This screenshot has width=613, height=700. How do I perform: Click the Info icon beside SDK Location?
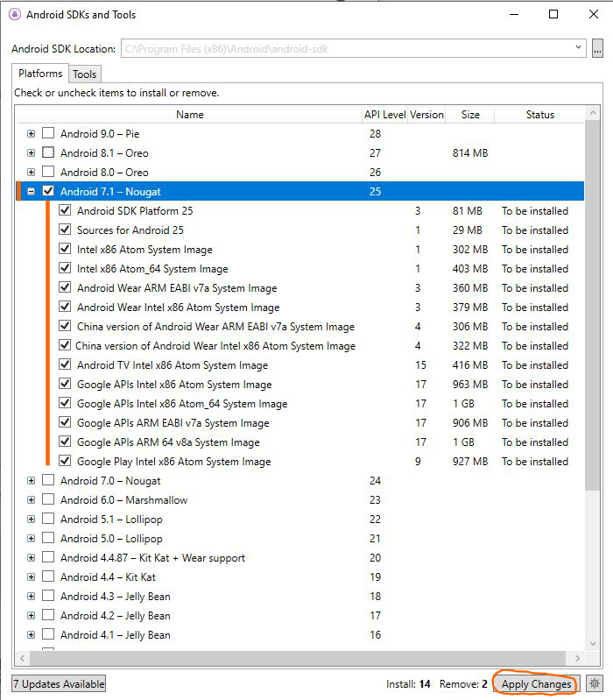[597, 48]
